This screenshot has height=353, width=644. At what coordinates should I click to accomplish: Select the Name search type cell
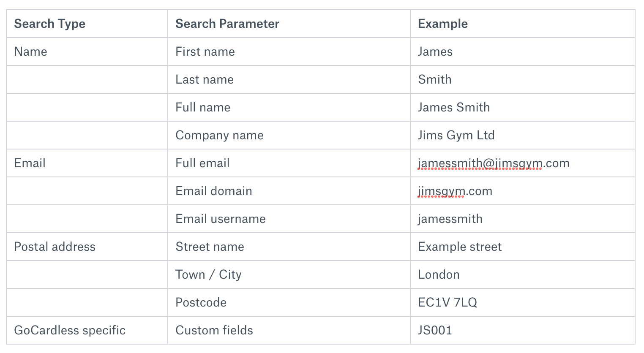pyautogui.click(x=87, y=52)
